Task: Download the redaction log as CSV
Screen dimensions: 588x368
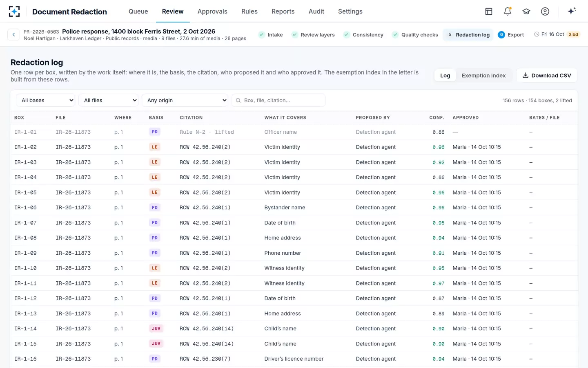Action: click(x=547, y=76)
